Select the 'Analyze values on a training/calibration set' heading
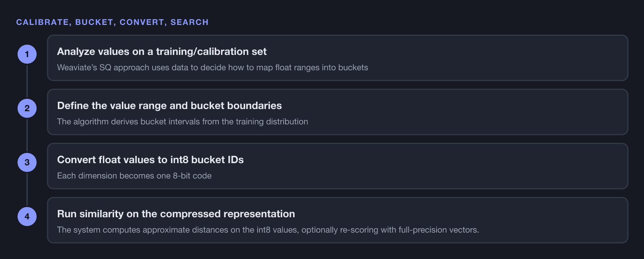 pos(162,51)
